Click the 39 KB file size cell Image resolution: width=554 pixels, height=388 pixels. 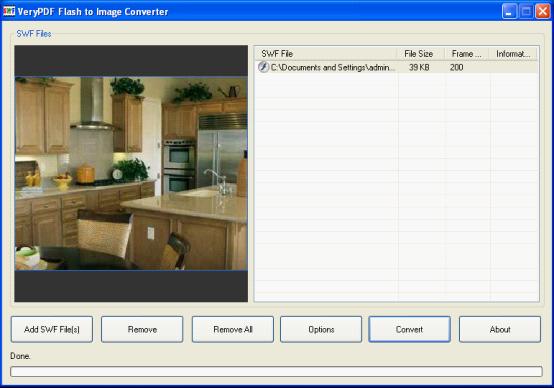[x=419, y=67]
